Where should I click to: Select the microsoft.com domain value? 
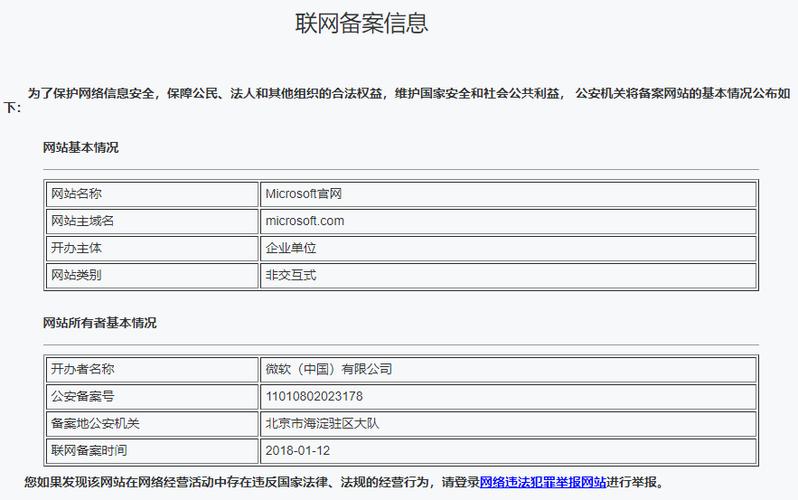(x=305, y=221)
